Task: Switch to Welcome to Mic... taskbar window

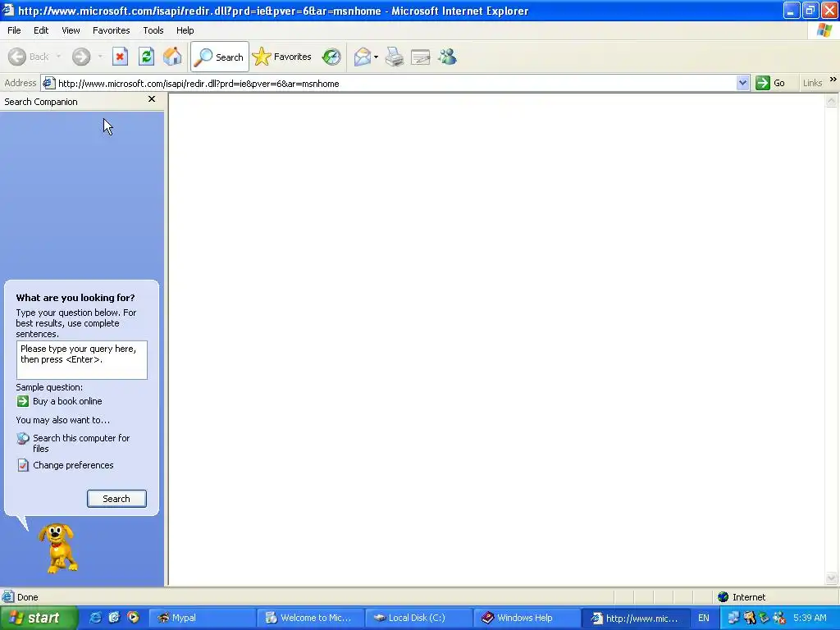Action: (x=311, y=619)
